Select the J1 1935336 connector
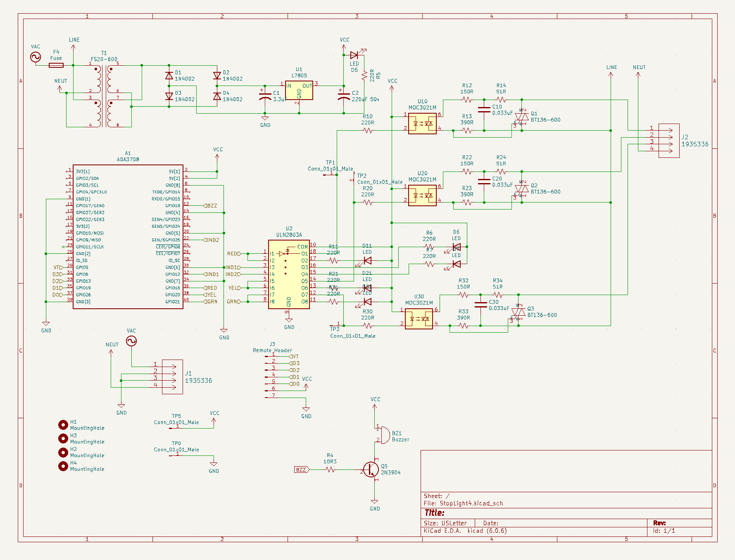The width and height of the screenshot is (735, 560). click(x=172, y=377)
